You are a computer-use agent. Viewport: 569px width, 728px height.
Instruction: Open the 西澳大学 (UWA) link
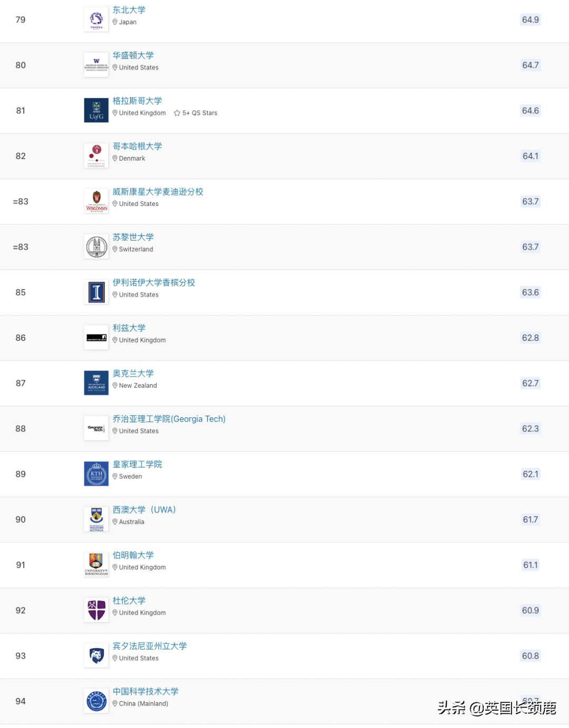point(144,510)
